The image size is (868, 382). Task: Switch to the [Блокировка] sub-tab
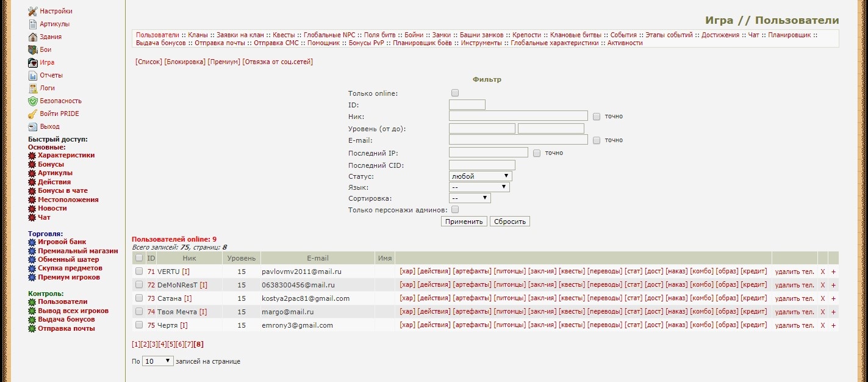(185, 62)
